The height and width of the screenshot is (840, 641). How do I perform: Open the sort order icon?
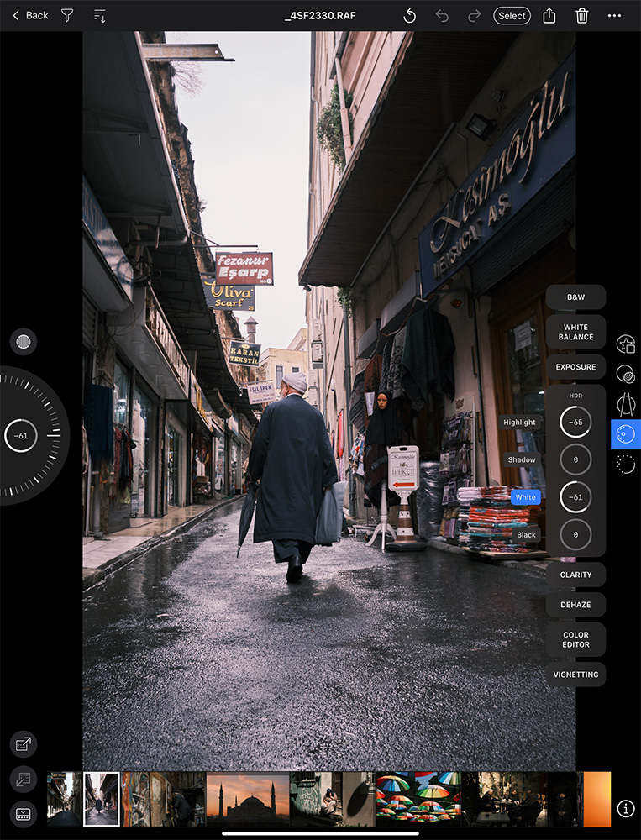[x=100, y=15]
